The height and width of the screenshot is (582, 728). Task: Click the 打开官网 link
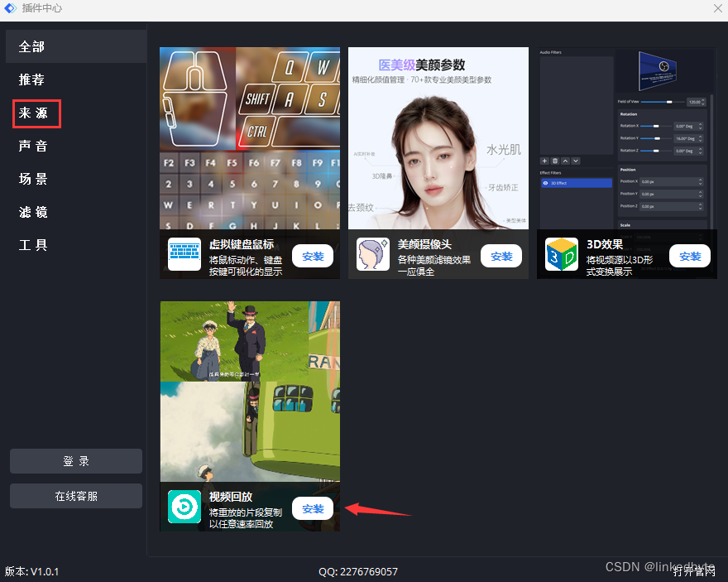point(694,571)
